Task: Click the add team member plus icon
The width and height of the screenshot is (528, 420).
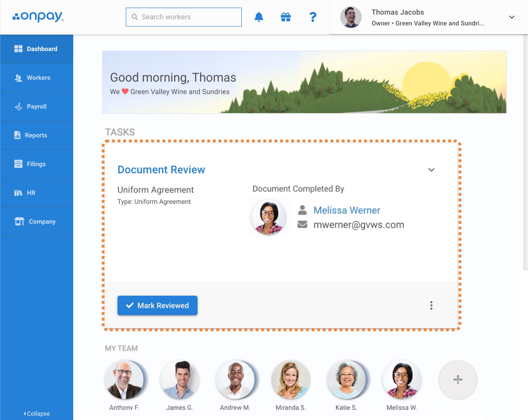Action: 457,380
